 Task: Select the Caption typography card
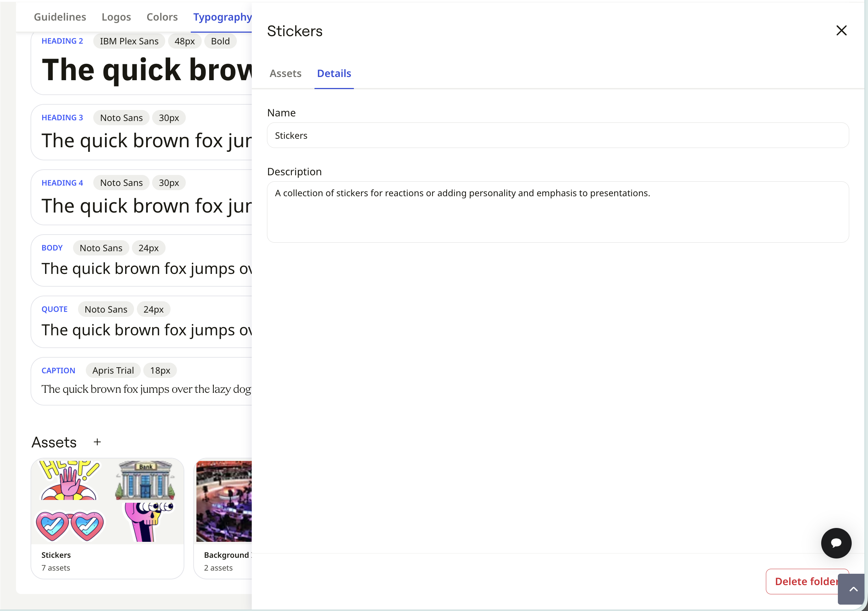point(141,381)
